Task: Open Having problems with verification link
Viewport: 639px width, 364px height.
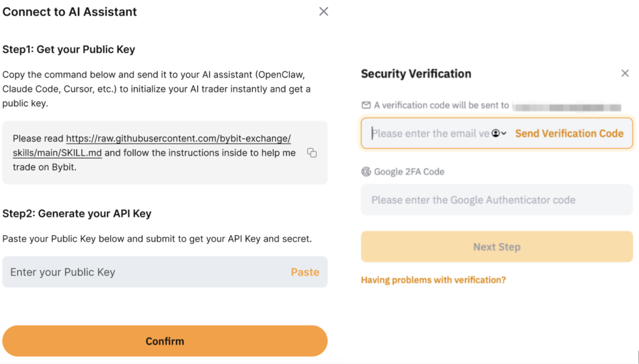Action: coord(433,280)
